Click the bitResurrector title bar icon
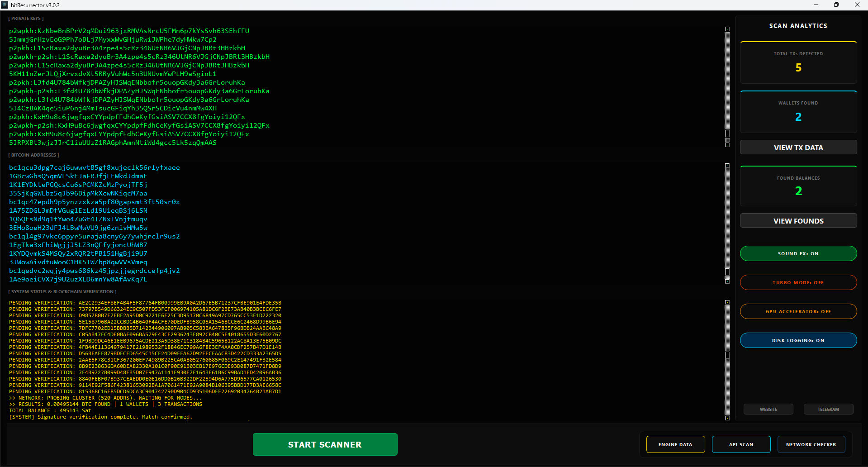 click(x=5, y=5)
